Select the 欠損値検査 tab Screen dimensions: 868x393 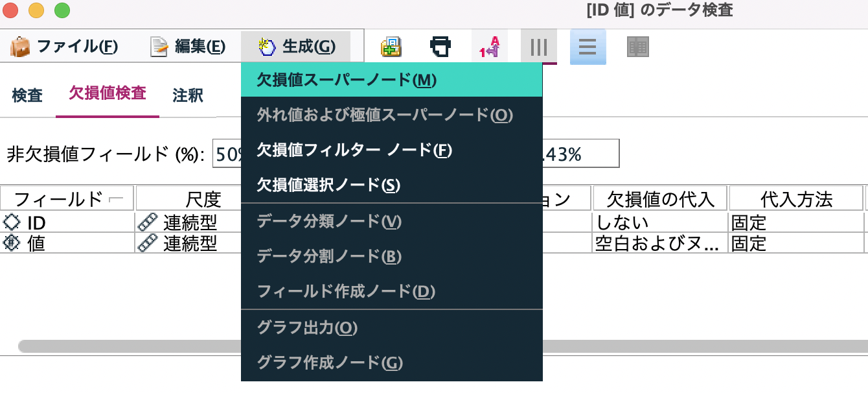pyautogui.click(x=107, y=93)
